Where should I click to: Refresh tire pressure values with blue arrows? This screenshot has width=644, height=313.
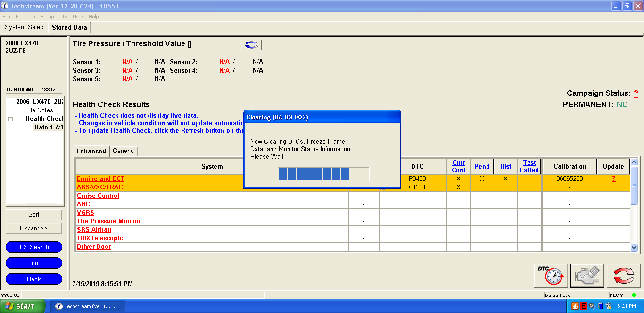click(x=251, y=44)
